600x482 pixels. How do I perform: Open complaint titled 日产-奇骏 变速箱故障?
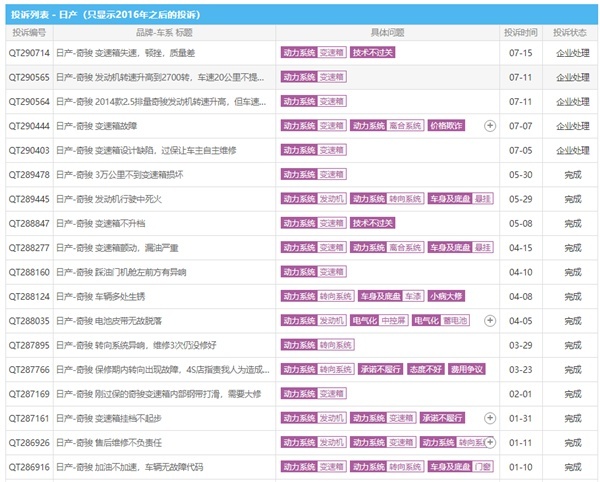tap(97, 126)
